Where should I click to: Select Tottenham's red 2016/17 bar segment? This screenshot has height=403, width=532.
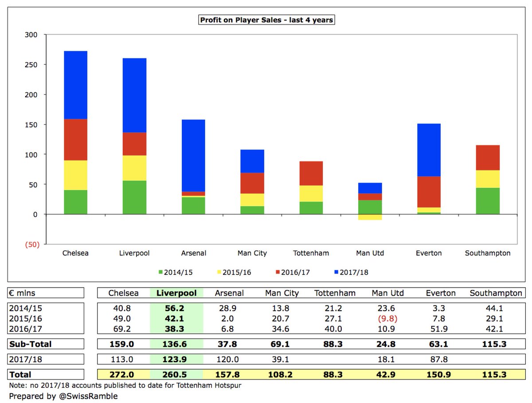311,174
